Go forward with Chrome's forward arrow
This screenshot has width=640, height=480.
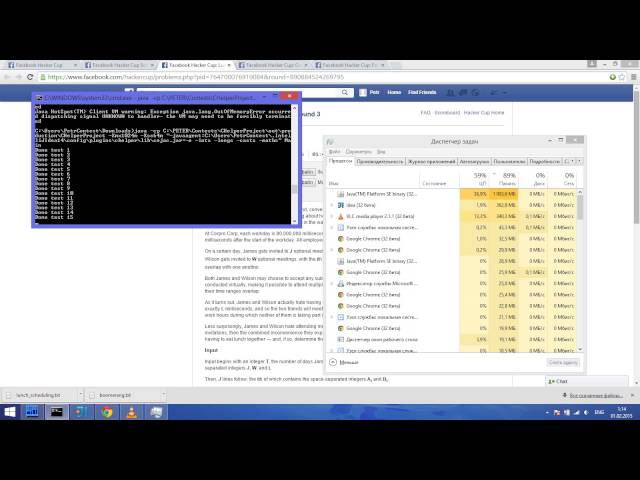pyautogui.click(x=18, y=77)
